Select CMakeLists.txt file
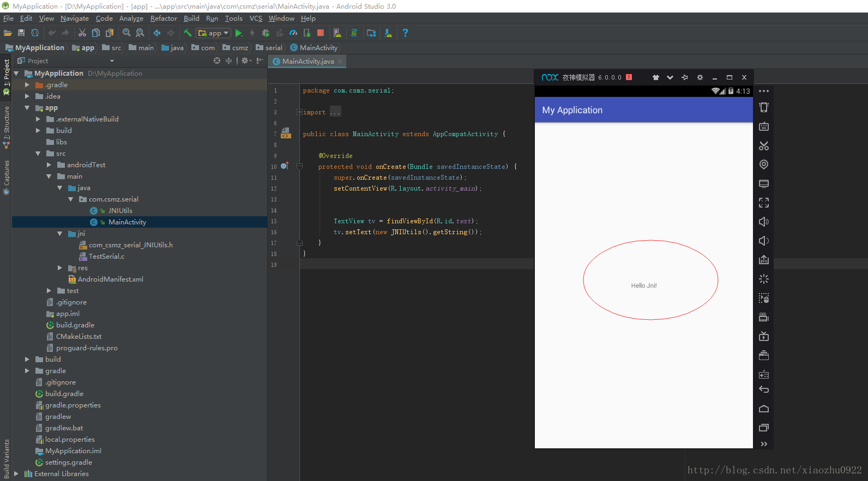This screenshot has height=481, width=868. tap(79, 337)
